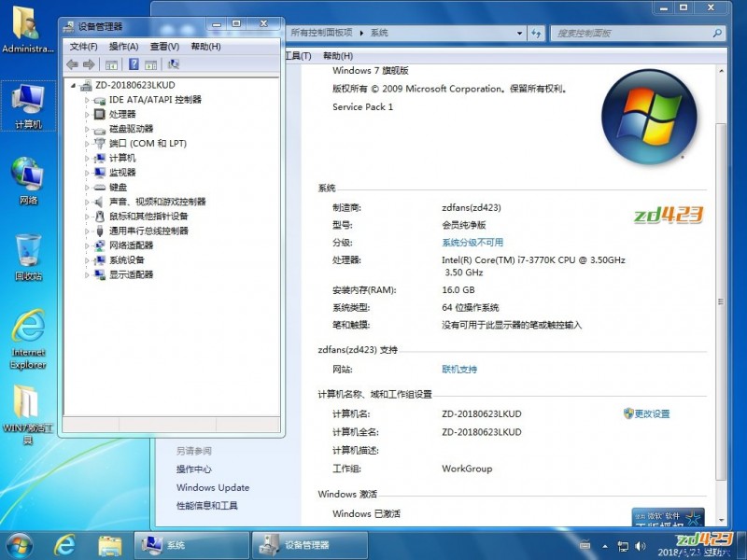747x560 pixels.
Task: Click the blue Help icon in Device Manager toolbar
Action: pyautogui.click(x=134, y=64)
